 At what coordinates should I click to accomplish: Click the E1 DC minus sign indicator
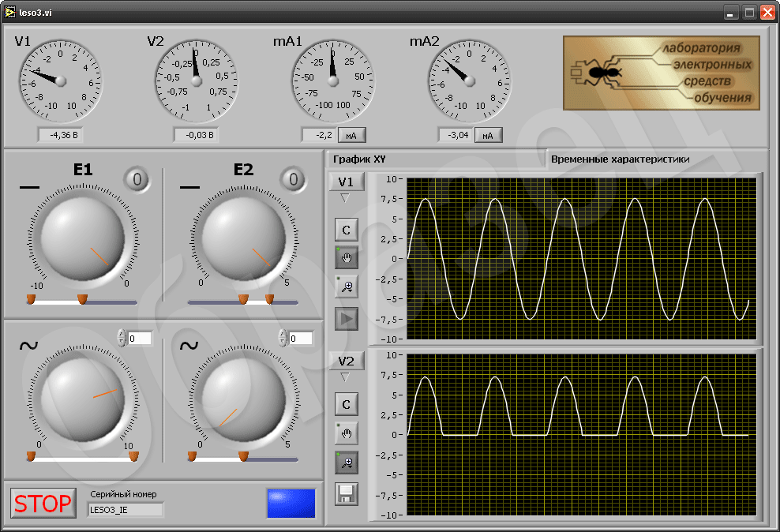(29, 187)
